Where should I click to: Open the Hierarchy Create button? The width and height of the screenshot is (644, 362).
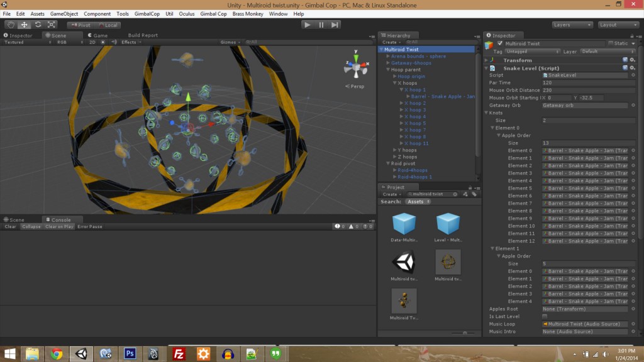[391, 42]
